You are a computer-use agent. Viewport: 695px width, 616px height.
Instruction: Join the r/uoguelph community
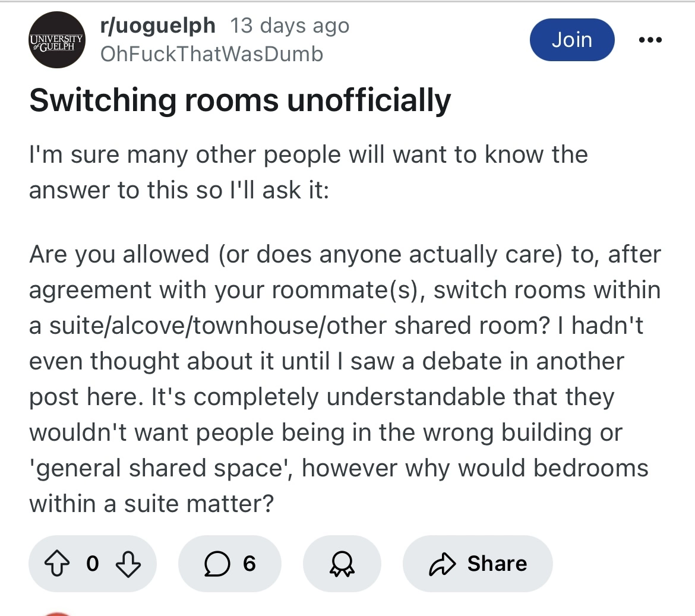coord(571,40)
